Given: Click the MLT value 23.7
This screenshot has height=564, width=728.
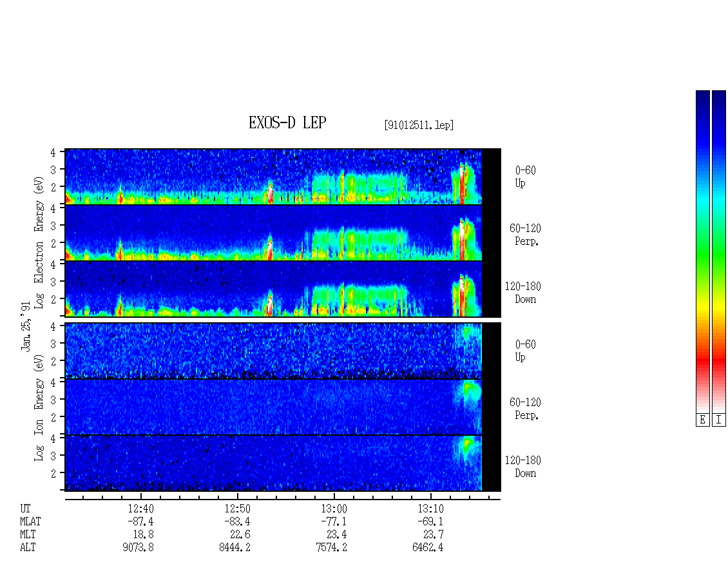Looking at the screenshot, I should [433, 535].
